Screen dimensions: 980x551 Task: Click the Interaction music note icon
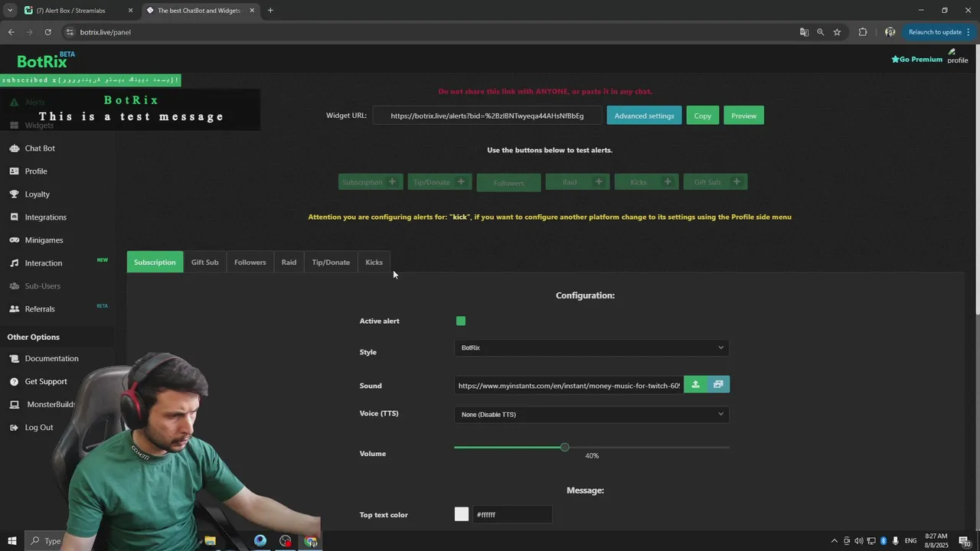[14, 263]
